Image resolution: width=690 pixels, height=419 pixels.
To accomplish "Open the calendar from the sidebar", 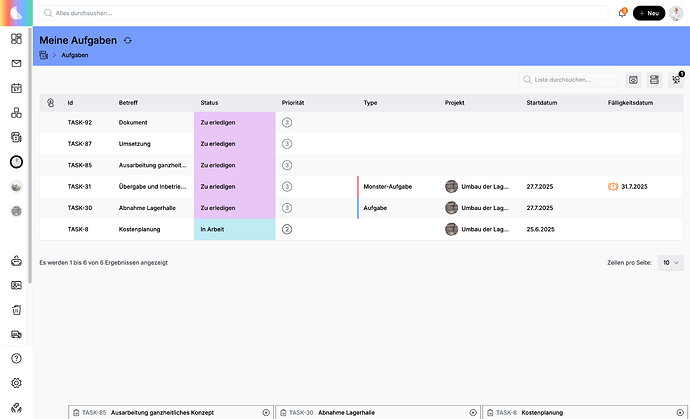I will (x=16, y=88).
